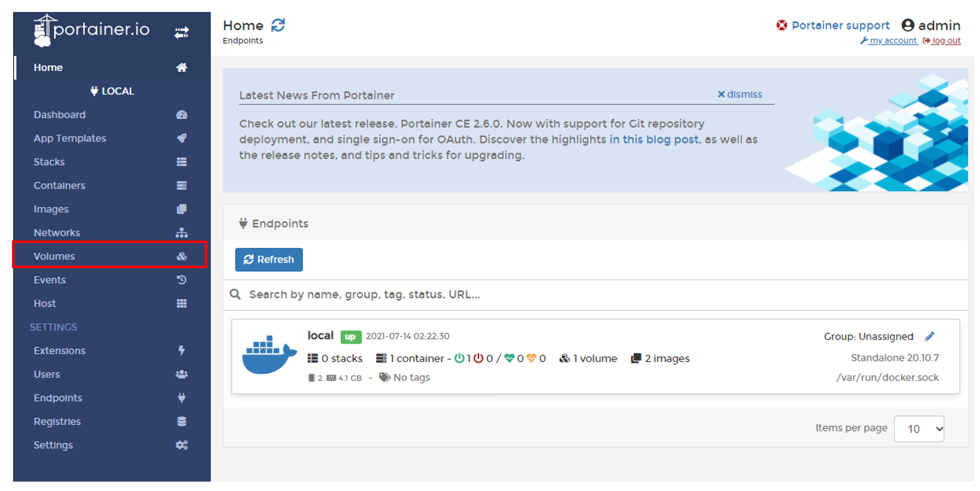Viewport: 980px width, 491px height.
Task: Click the 'Standalone 20.10.7' text
Action: (x=895, y=358)
